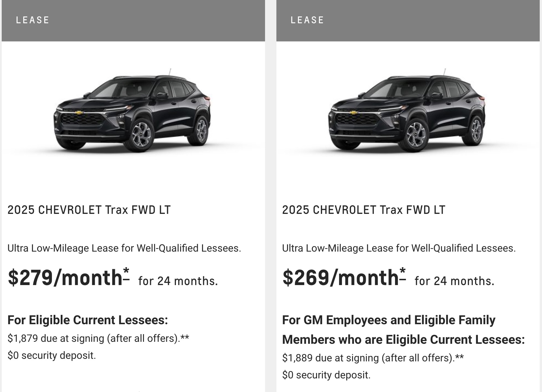Click the right Ultra Low-Mileage Lease description

pyautogui.click(x=399, y=248)
